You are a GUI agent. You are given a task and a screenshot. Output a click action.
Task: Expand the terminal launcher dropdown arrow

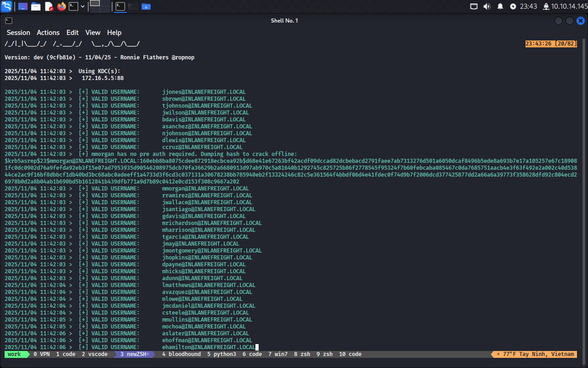point(83,6)
